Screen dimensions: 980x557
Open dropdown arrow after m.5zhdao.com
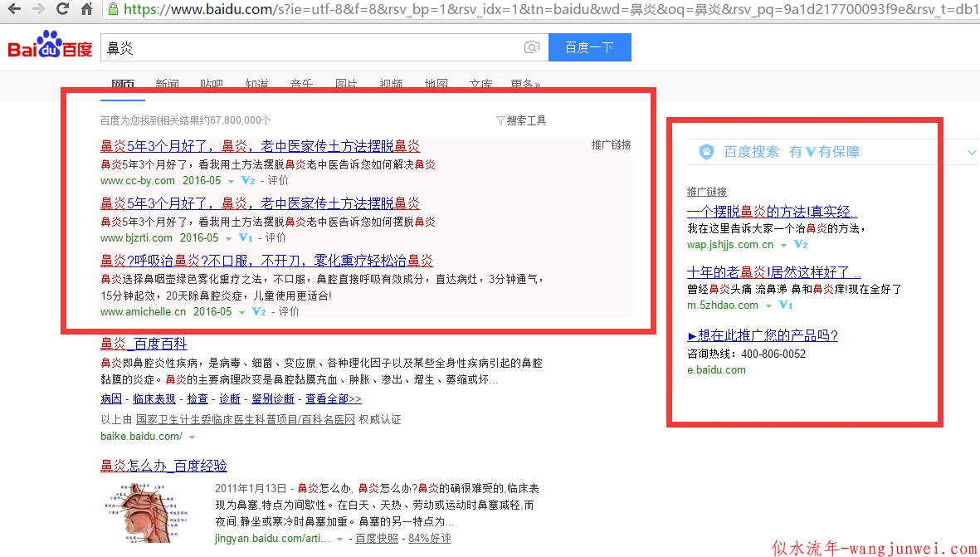(x=768, y=305)
